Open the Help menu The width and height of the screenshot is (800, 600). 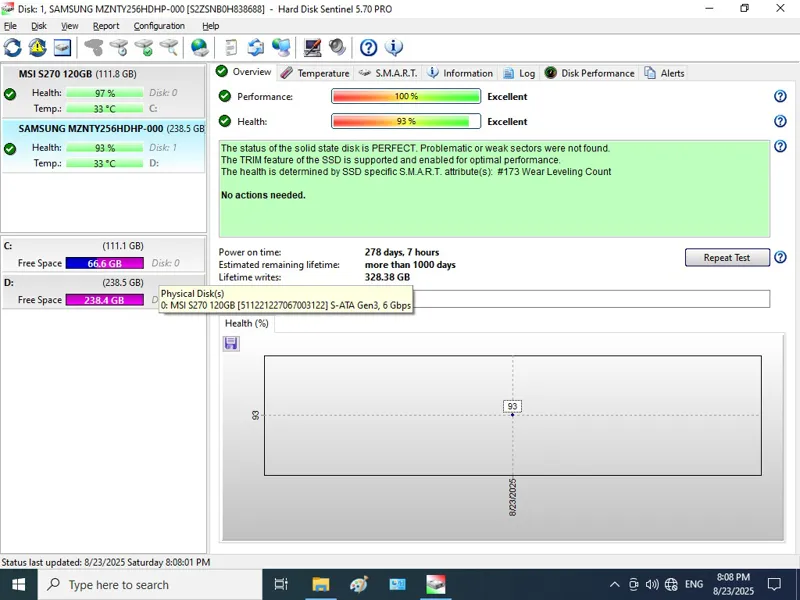click(x=211, y=26)
